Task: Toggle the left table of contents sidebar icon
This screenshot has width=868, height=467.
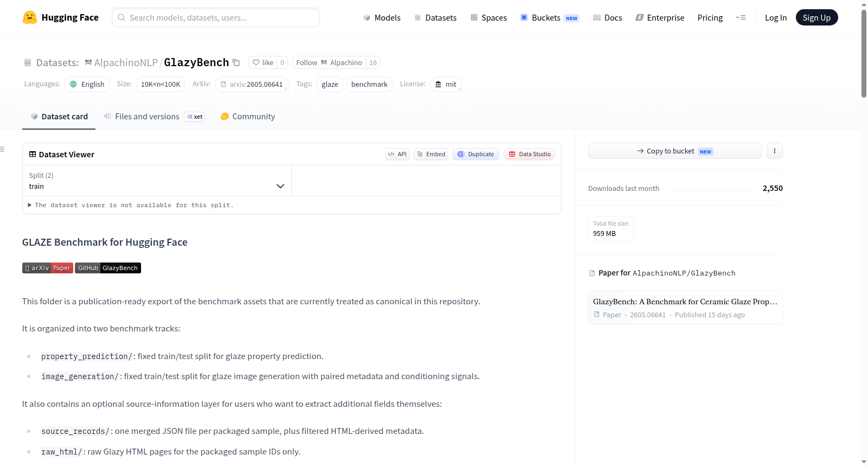Action: (x=2, y=149)
